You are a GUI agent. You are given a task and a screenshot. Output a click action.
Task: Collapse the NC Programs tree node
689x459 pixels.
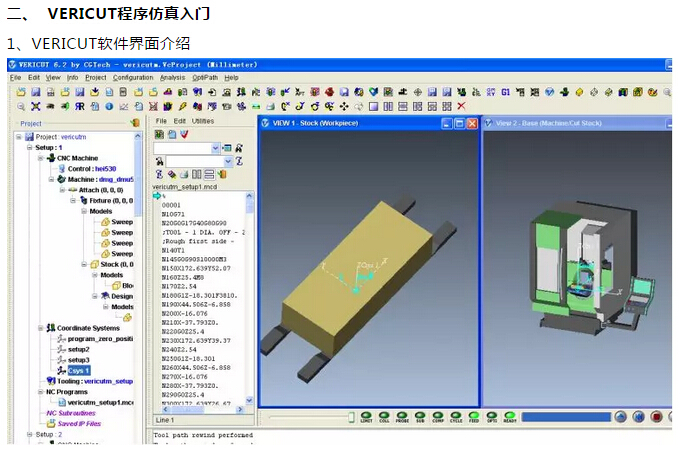(x=40, y=392)
